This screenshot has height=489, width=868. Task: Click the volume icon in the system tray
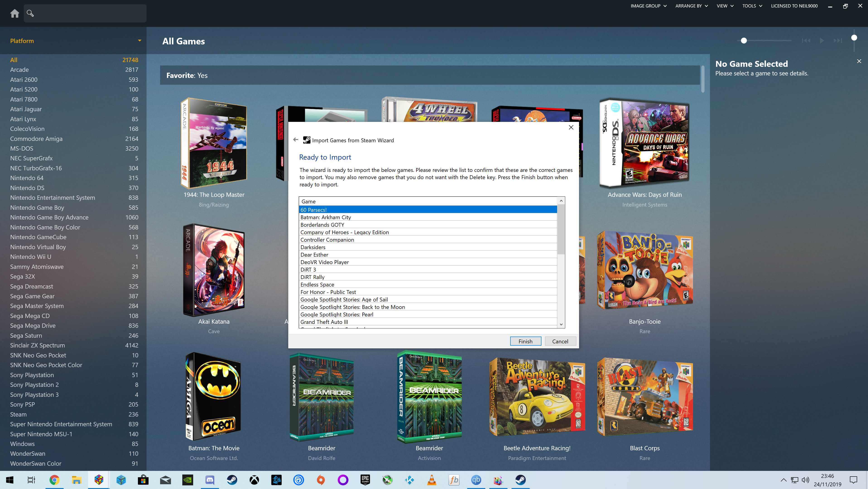click(805, 480)
